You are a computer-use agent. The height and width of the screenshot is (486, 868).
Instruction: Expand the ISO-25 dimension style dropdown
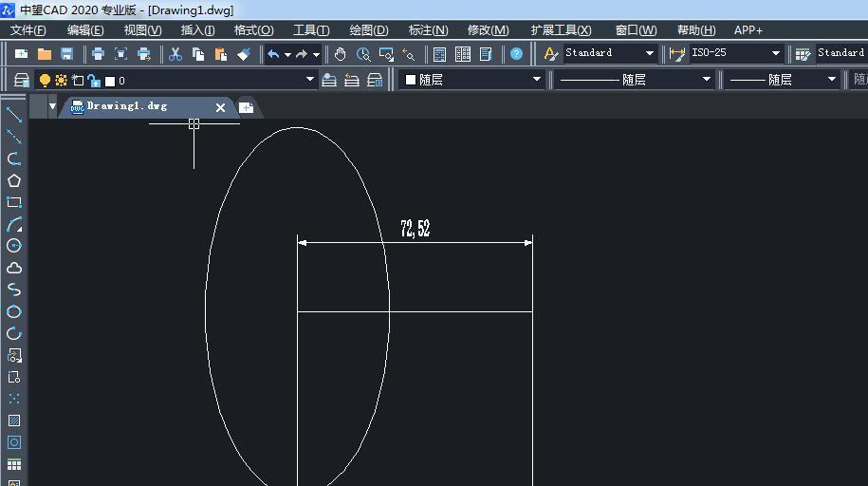776,53
